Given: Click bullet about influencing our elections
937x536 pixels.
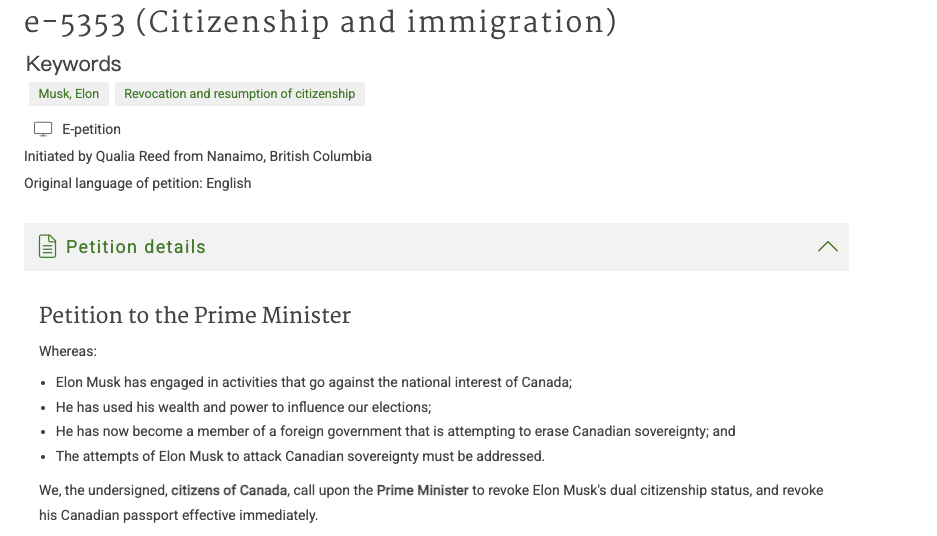Looking at the screenshot, I should 243,408.
